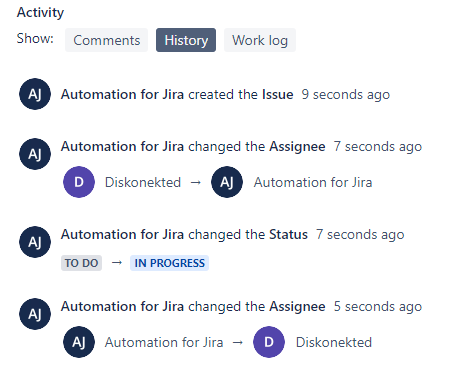Click 'Automation for Jira' new assignee name after Diskonekted arrow
Viewport: 466px width, 378px height.
coord(313,182)
